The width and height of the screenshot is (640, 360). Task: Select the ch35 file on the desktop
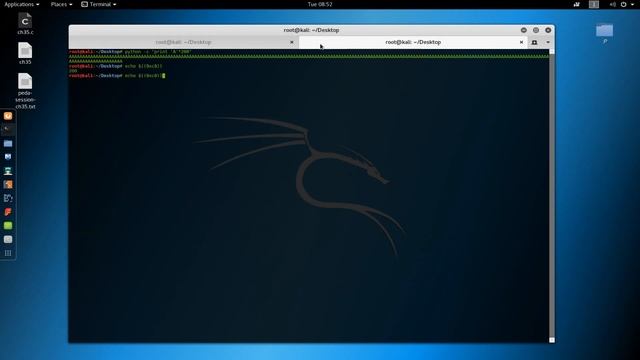(25, 53)
